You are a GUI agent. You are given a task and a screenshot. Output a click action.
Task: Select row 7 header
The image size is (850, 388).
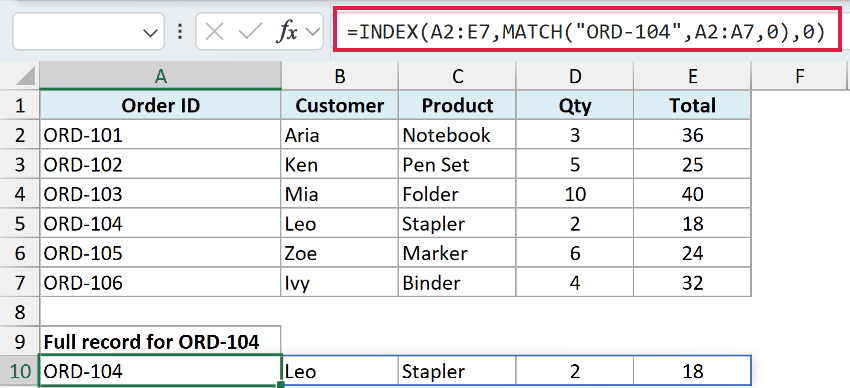(20, 282)
